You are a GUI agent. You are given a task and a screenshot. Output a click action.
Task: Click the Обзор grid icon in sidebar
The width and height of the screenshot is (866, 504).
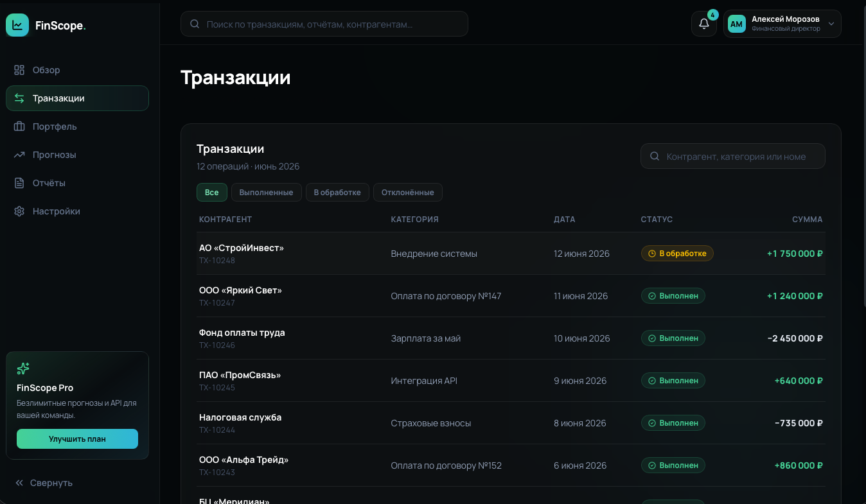[x=19, y=70]
